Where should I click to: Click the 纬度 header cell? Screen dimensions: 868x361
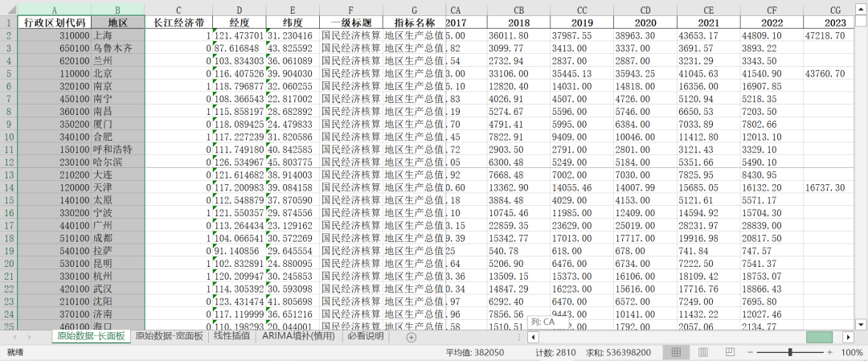click(293, 23)
